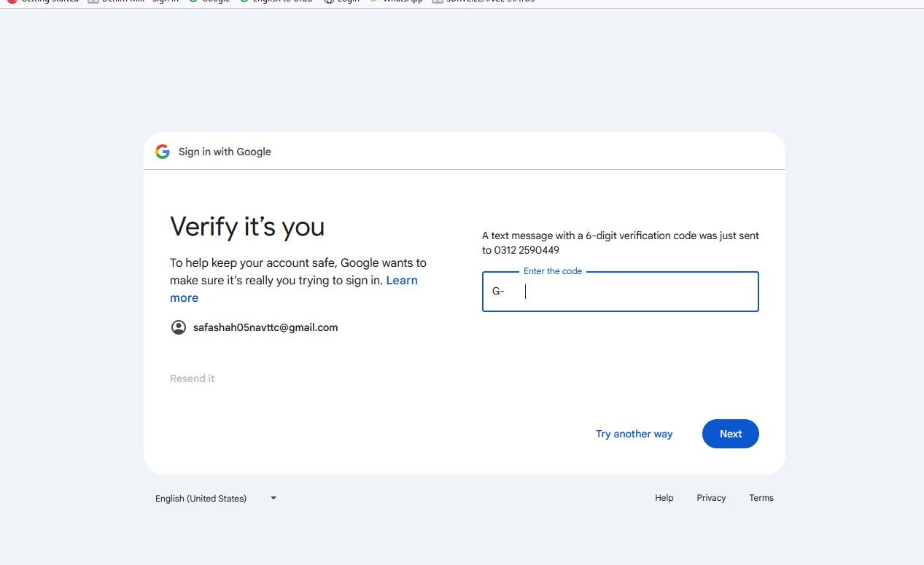This screenshot has width=924, height=565.
Task: Click the Next button
Action: point(730,434)
